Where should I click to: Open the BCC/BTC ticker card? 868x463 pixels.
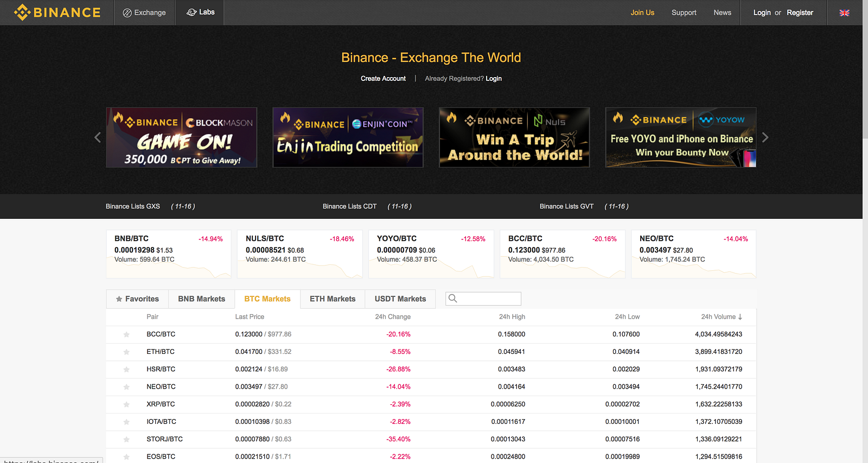(563, 254)
